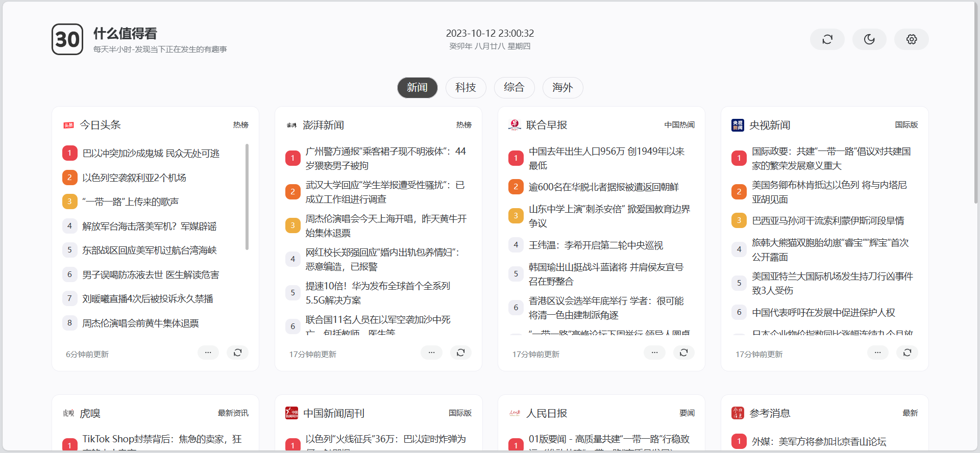Viewport: 980px width, 453px height.
Task: Click the 中国新闻周刊 source logo icon
Action: click(291, 413)
